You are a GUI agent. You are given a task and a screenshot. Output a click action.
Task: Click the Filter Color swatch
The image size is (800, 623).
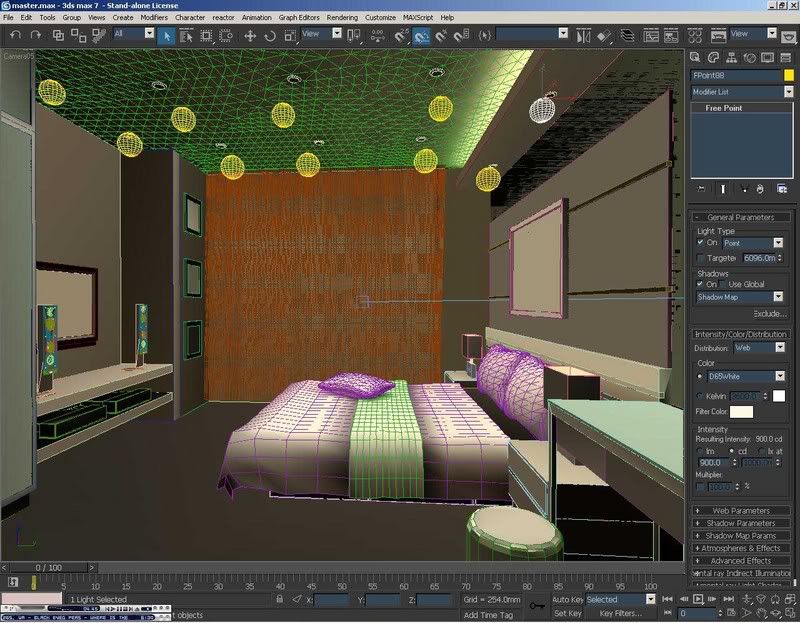pyautogui.click(x=741, y=412)
